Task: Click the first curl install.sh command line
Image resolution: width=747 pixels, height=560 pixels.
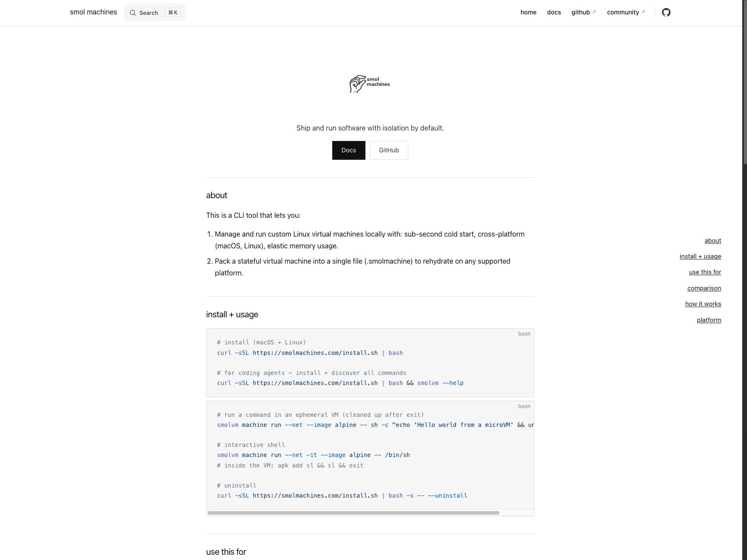Action: (x=310, y=353)
